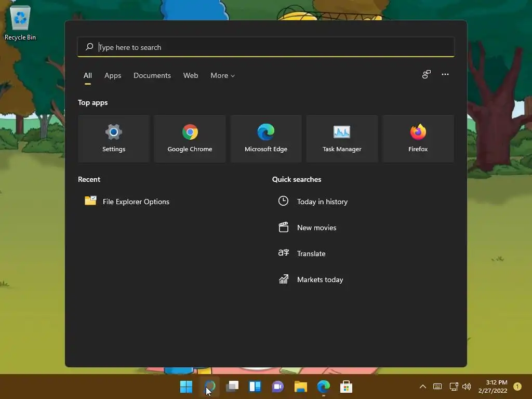Switch to the Documents tab
Image resolution: width=532 pixels, height=399 pixels.
point(152,76)
